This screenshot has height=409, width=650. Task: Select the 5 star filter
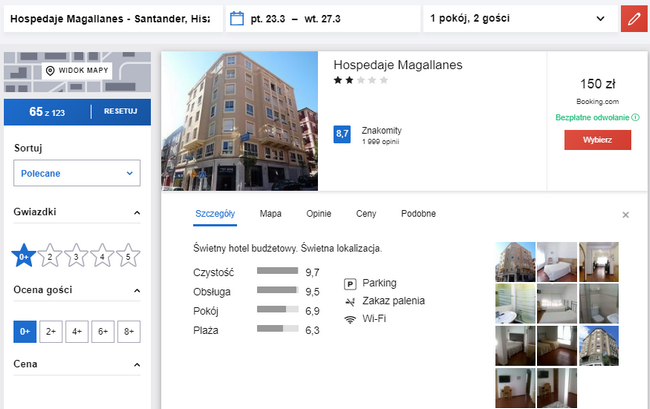[x=128, y=256]
